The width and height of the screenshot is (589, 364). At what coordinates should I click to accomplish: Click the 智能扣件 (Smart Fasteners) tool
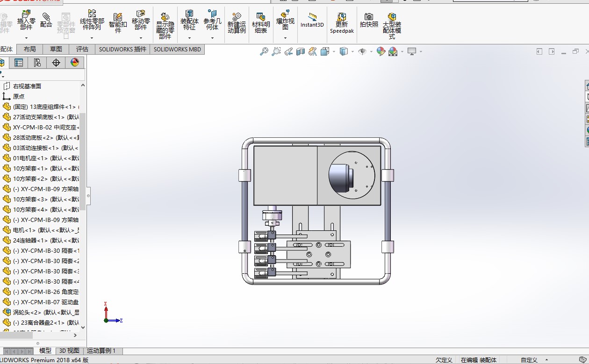tap(118, 22)
